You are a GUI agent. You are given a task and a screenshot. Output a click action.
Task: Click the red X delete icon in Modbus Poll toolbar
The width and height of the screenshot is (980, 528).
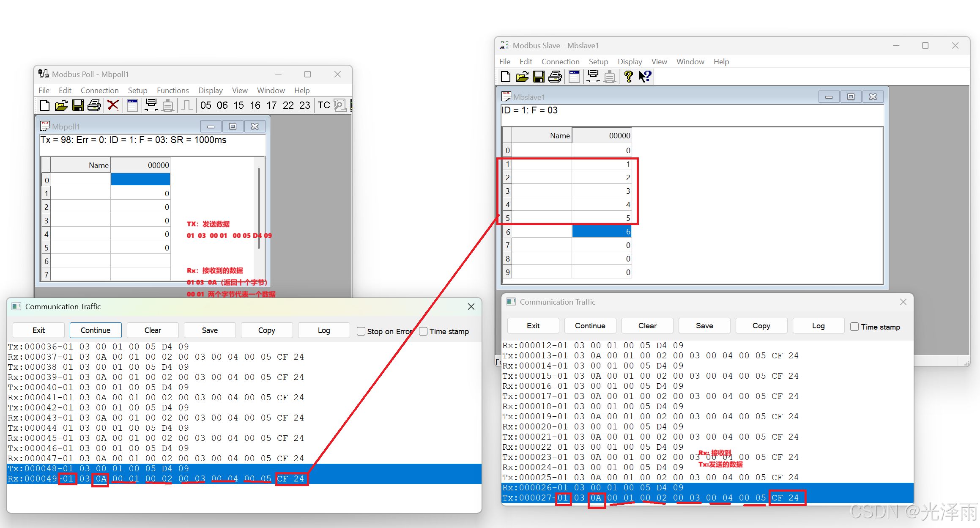(113, 105)
